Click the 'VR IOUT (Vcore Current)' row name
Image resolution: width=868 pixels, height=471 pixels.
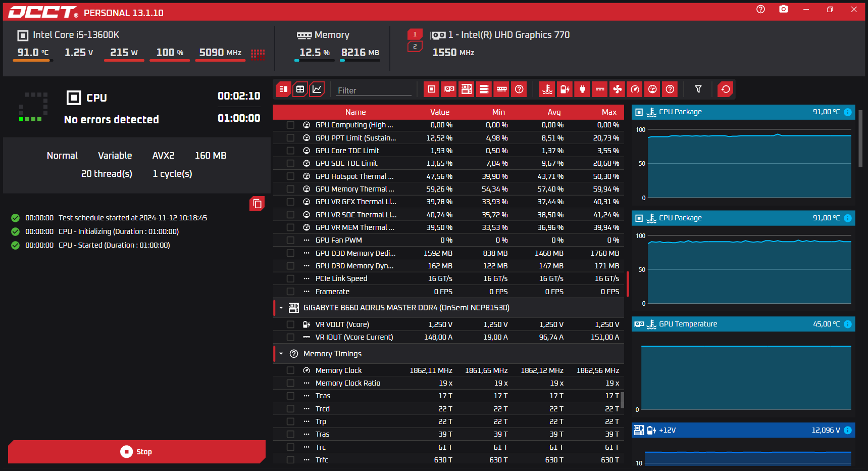click(354, 337)
